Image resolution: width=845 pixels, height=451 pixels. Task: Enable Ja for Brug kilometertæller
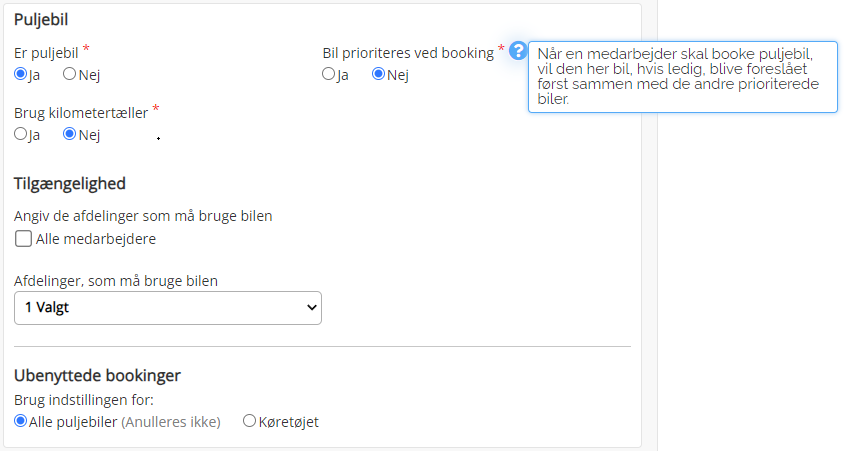pyautogui.click(x=20, y=134)
